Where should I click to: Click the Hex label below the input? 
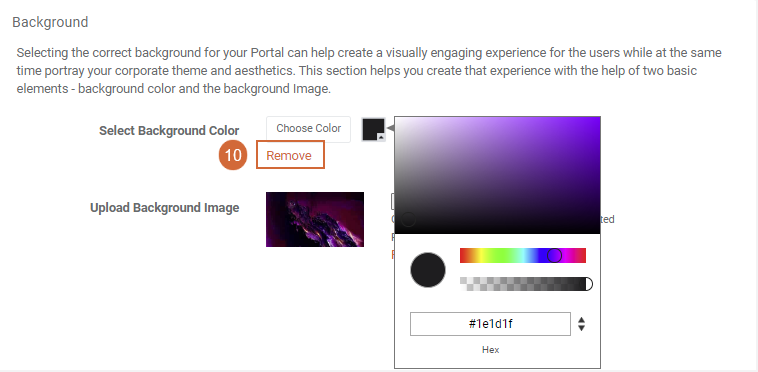(490, 350)
